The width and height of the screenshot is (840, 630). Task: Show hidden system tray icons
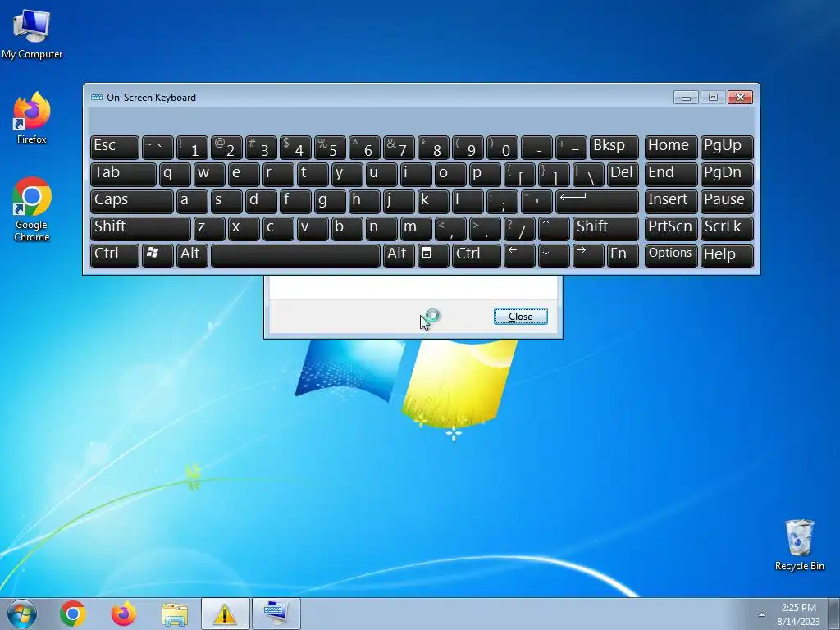click(x=761, y=614)
